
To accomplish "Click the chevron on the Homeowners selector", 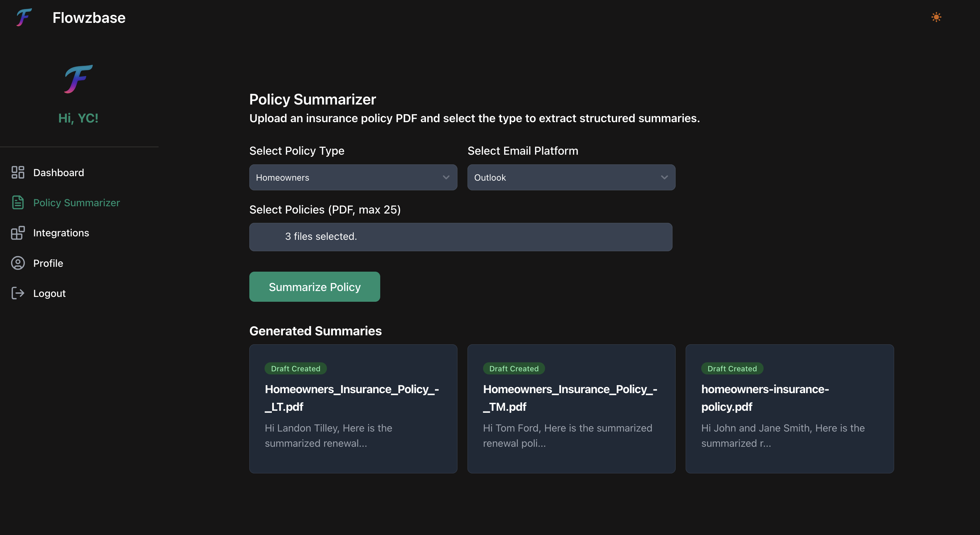I will coord(445,177).
